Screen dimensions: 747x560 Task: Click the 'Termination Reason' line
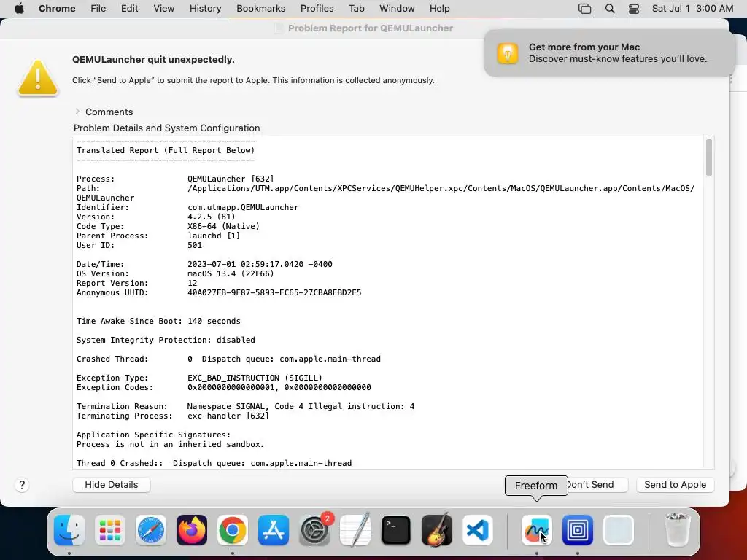click(x=245, y=407)
